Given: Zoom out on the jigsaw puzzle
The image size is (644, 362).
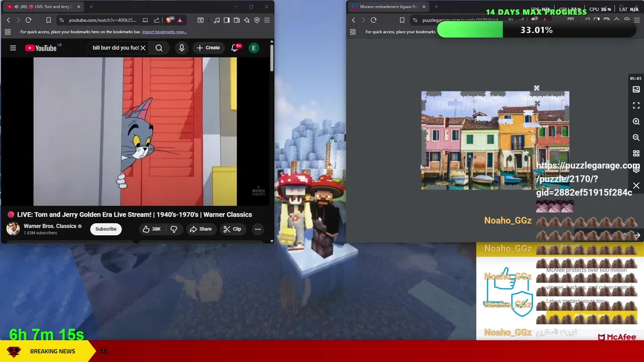Looking at the screenshot, I should [636, 137].
